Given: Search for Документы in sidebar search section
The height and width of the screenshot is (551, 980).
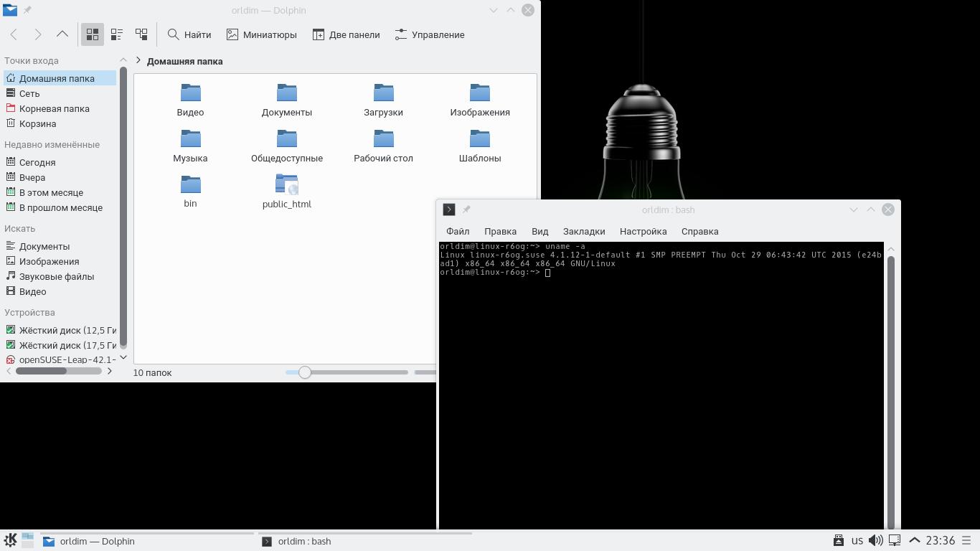Looking at the screenshot, I should point(60,246).
